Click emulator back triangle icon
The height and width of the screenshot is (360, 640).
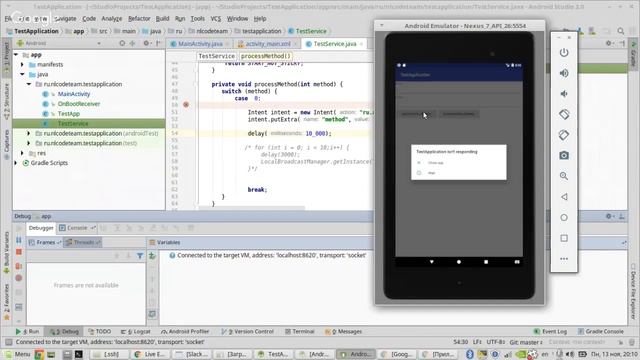564,197
